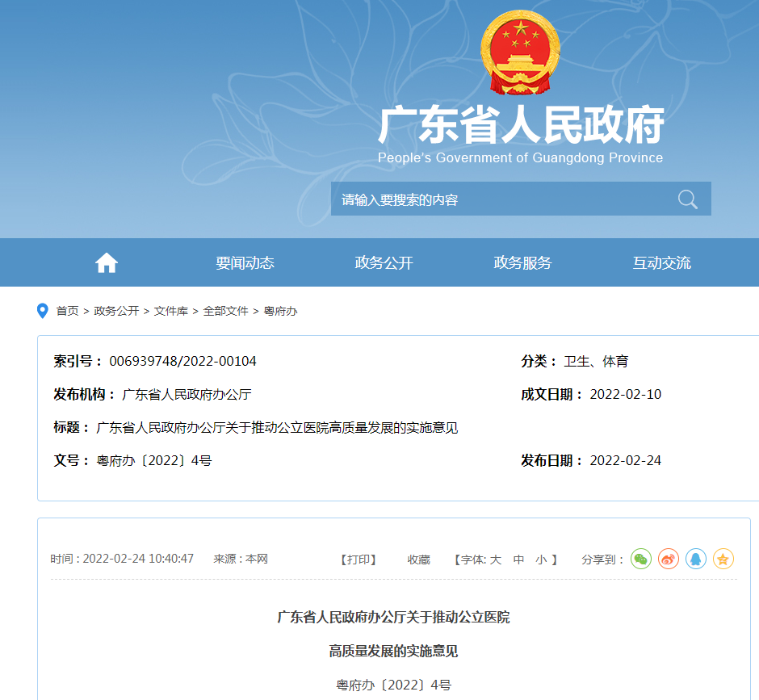Click the home icon in navigation bar
759x700 pixels.
click(x=107, y=263)
